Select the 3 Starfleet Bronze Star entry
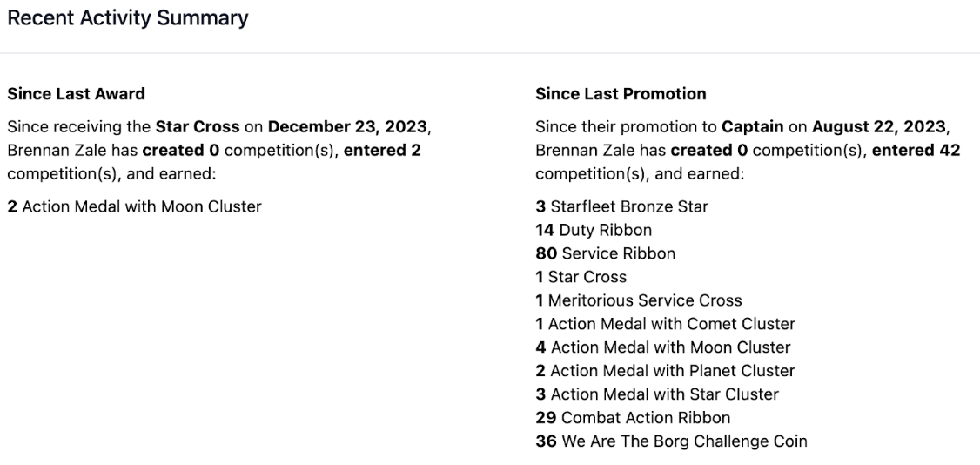Image resolution: width=980 pixels, height=465 pixels. [x=621, y=207]
